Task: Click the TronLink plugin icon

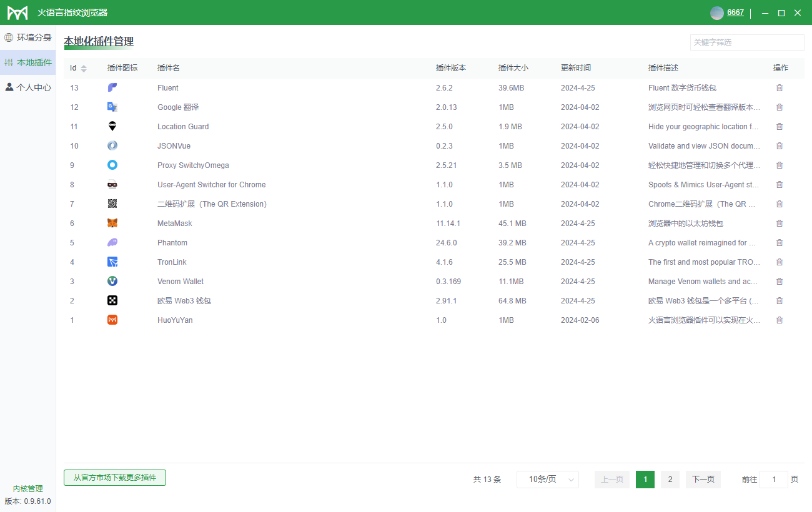Action: tap(112, 262)
